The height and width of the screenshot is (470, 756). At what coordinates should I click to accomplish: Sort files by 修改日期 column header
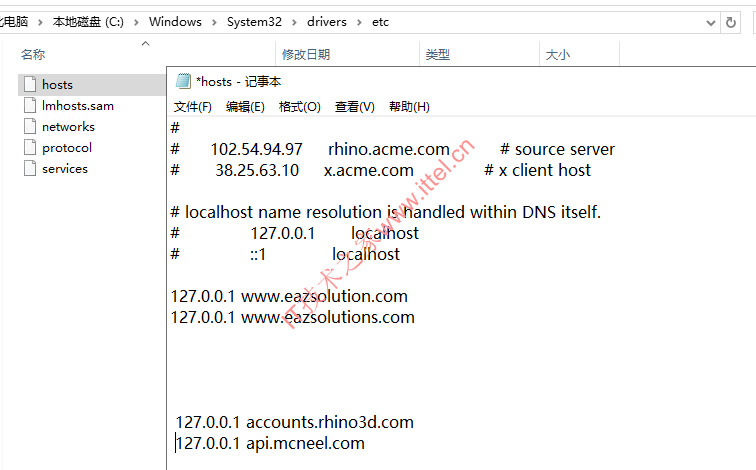(x=306, y=54)
